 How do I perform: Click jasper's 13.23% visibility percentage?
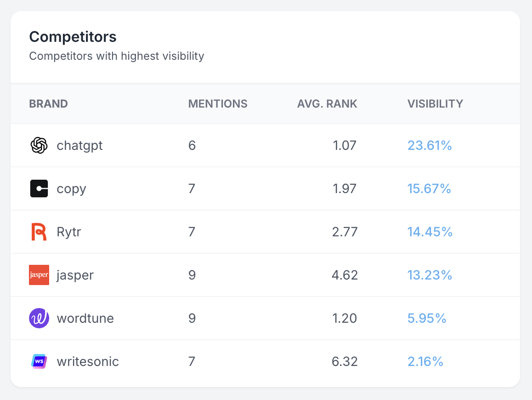pos(430,275)
